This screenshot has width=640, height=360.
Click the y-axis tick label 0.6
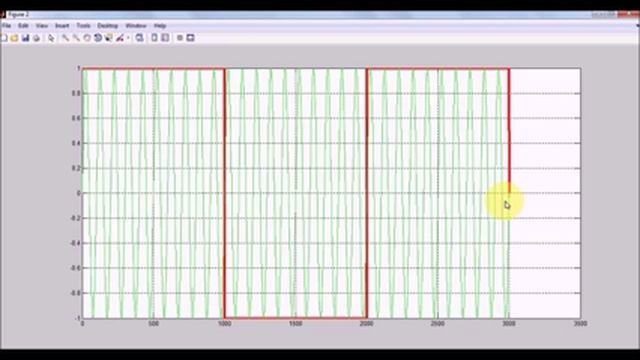76,118
